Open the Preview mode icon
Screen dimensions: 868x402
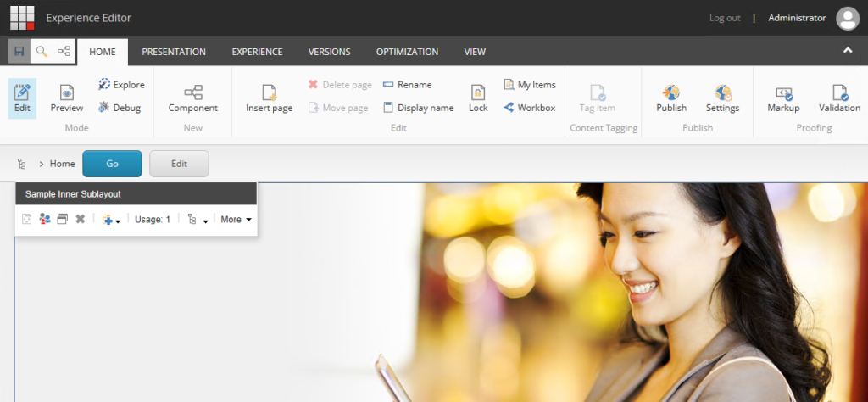pos(66,92)
